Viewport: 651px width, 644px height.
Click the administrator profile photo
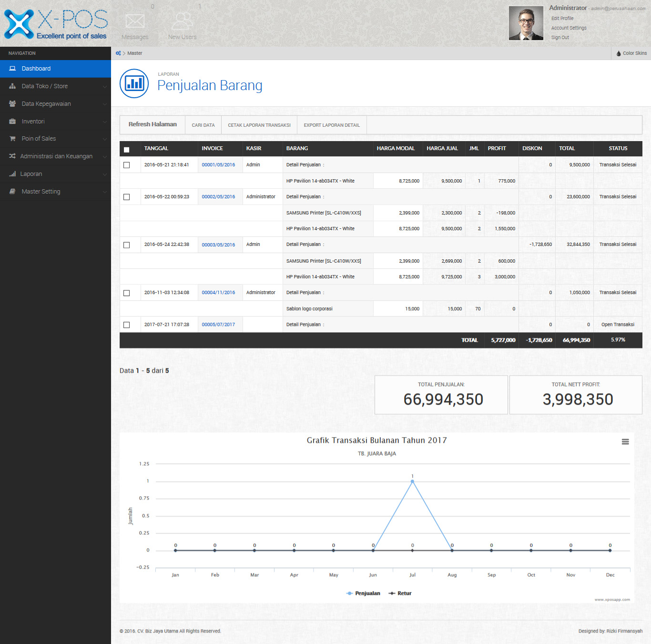(x=526, y=23)
